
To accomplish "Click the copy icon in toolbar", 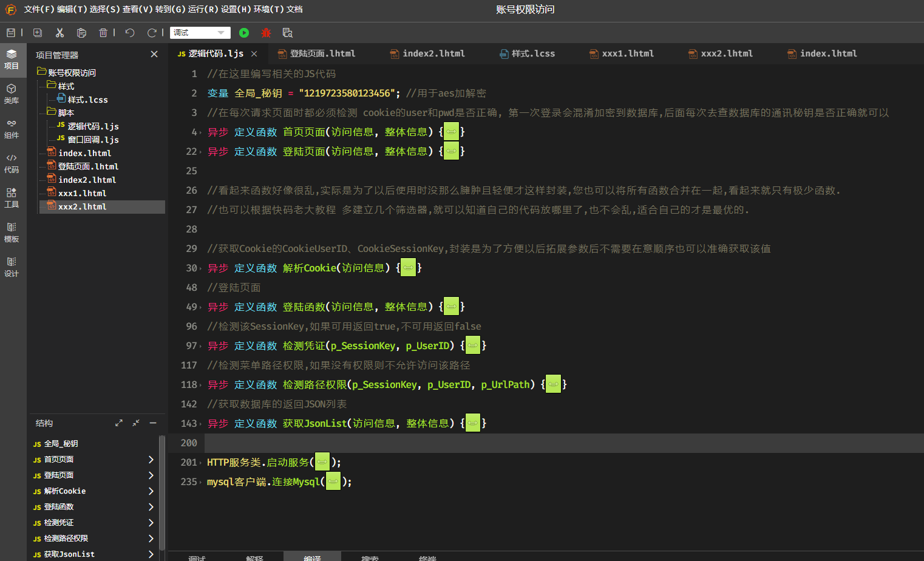I will pyautogui.click(x=81, y=33).
